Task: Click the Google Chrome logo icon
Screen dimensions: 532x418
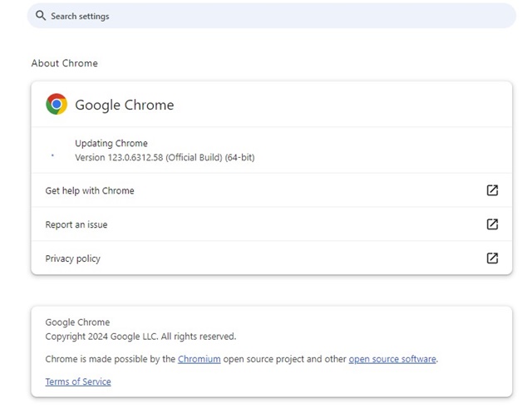Action: (57, 105)
